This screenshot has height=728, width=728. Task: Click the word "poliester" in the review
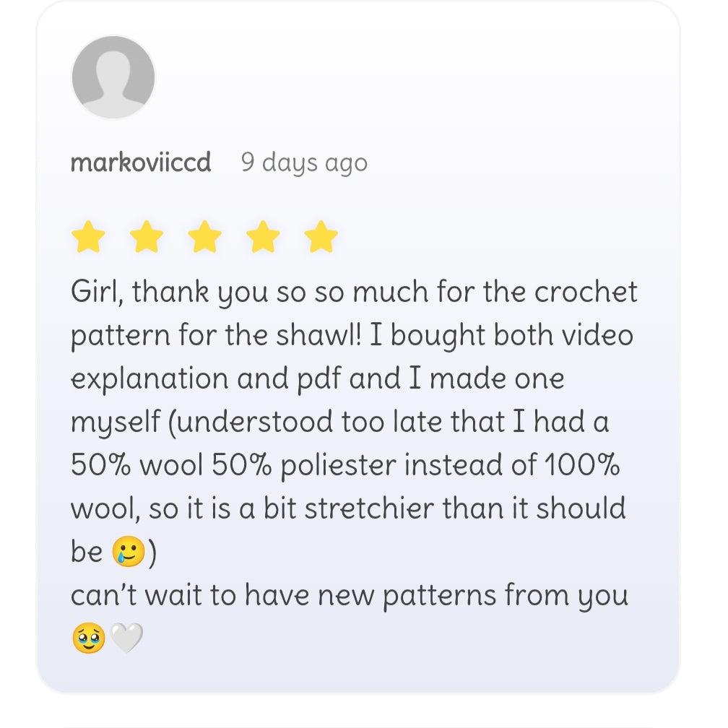[x=338, y=466]
